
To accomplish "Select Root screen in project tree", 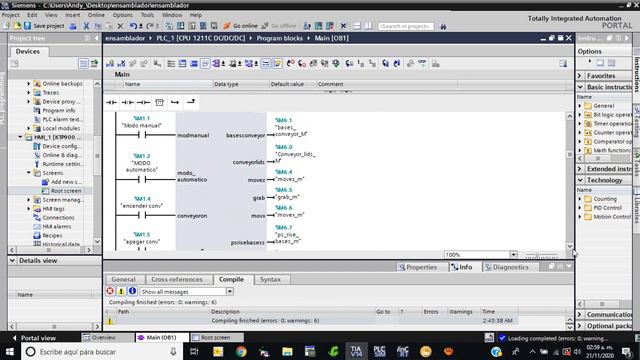I will pos(66,191).
